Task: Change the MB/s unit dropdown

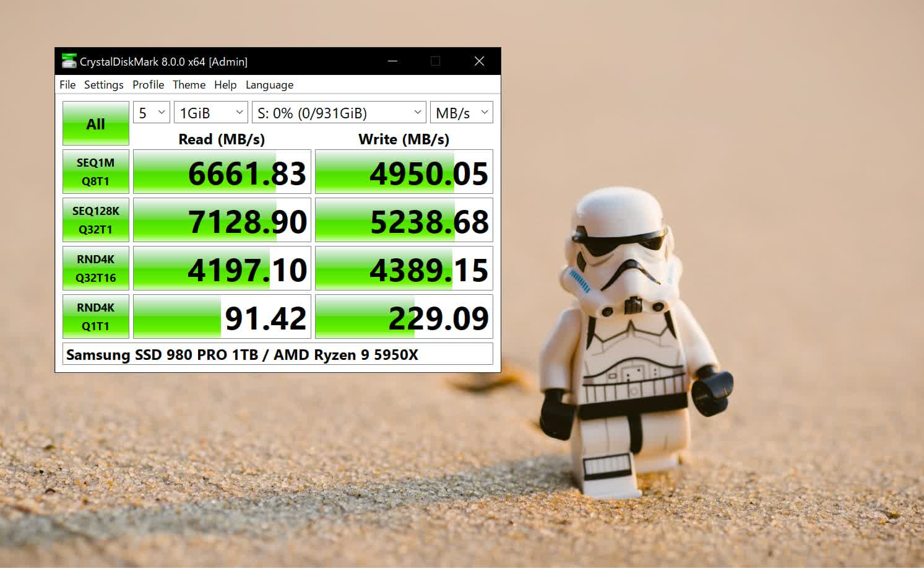Action: pyautogui.click(x=461, y=113)
